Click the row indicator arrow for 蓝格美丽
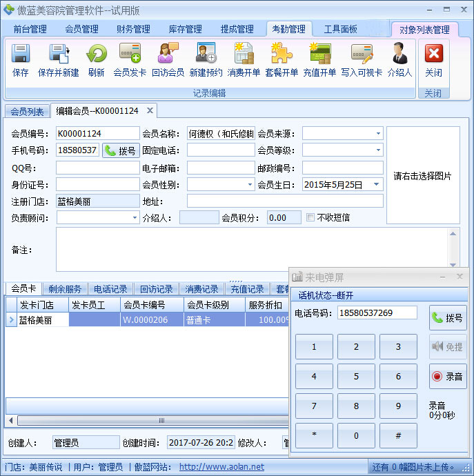474x476 pixels. tap(11, 319)
